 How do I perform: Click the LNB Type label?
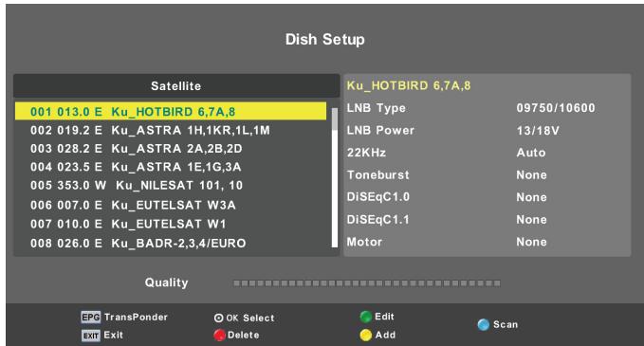click(x=377, y=108)
